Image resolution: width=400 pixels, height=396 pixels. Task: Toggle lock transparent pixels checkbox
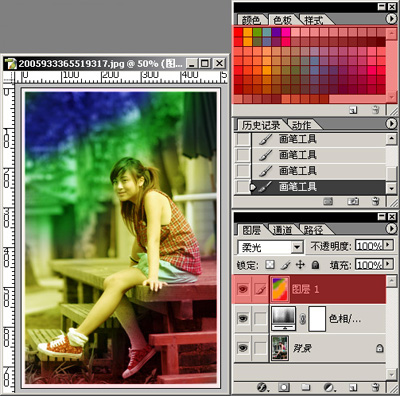(x=270, y=265)
